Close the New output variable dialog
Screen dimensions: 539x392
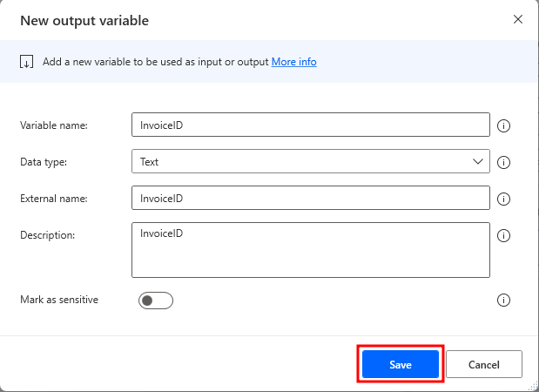pos(518,19)
